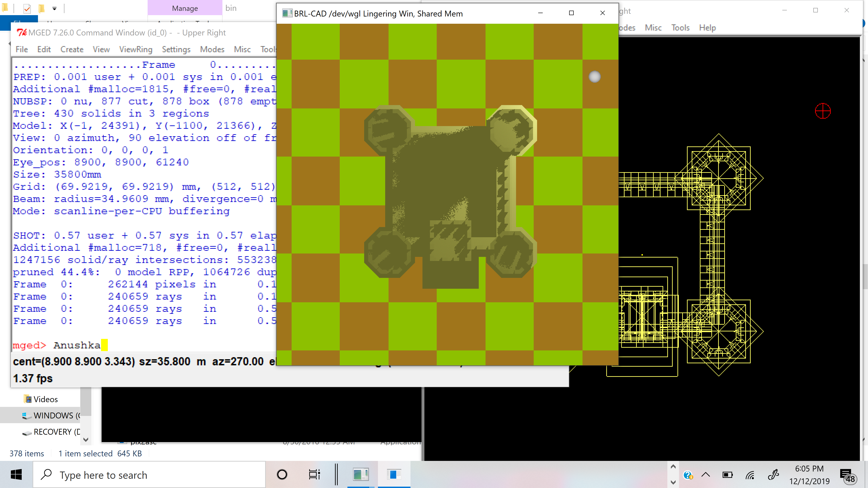Viewport: 868px width, 488px height.
Task: Open the View menu in MGED Command Window
Action: coord(101,49)
